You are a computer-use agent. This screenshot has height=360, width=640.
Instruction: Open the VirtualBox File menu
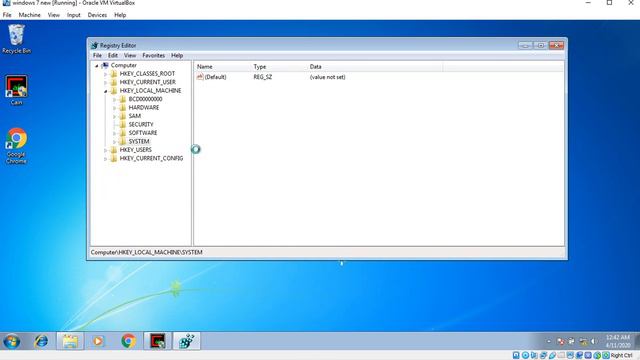(x=7, y=15)
